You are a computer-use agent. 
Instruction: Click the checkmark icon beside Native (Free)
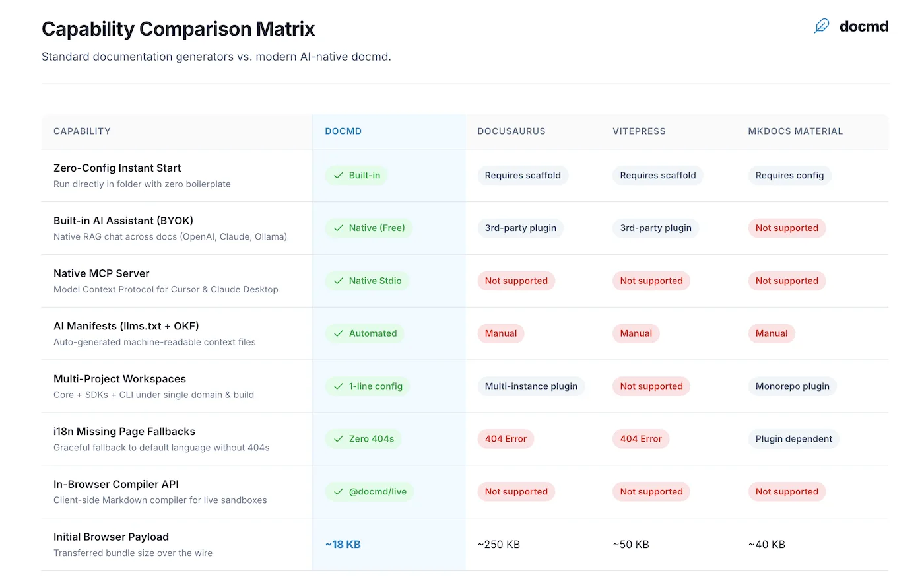point(339,228)
